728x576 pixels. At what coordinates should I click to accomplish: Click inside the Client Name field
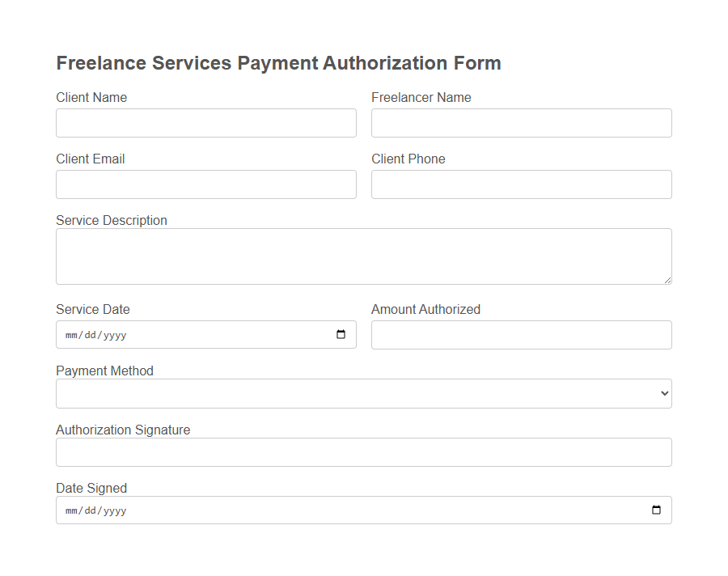coord(205,122)
